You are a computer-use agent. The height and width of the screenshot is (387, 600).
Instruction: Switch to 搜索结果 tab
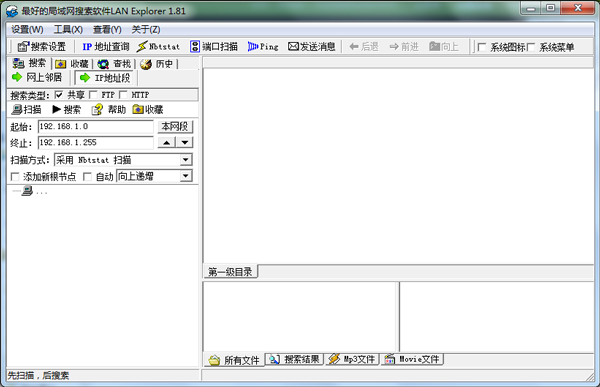click(294, 359)
